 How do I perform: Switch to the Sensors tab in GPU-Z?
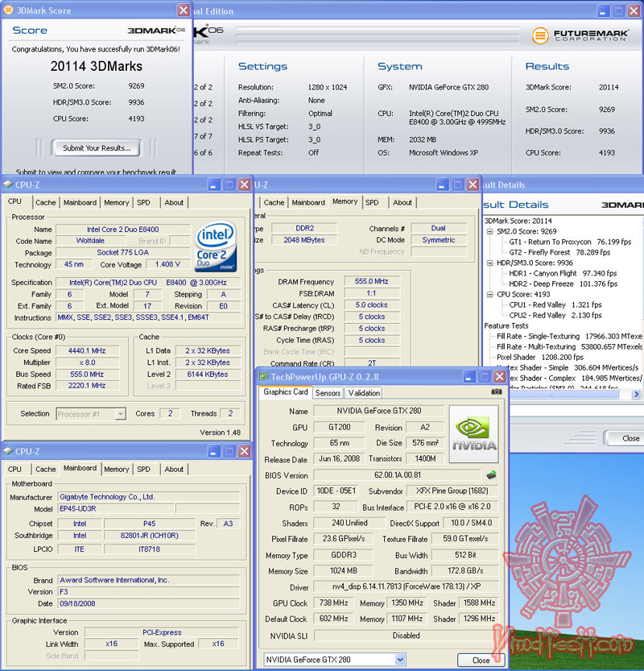pyautogui.click(x=328, y=393)
